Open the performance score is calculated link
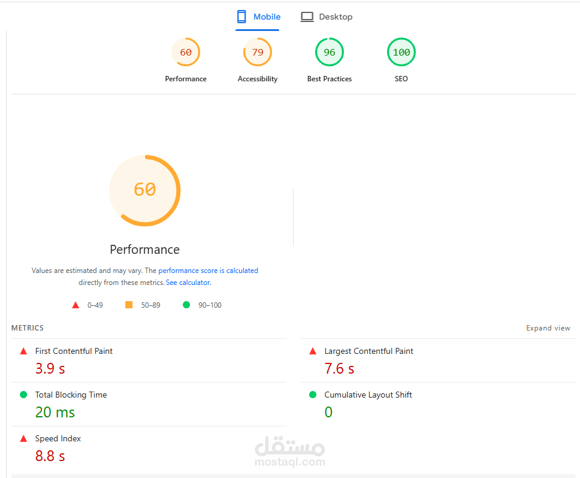Viewport: 580px width, 478px height. coord(208,270)
